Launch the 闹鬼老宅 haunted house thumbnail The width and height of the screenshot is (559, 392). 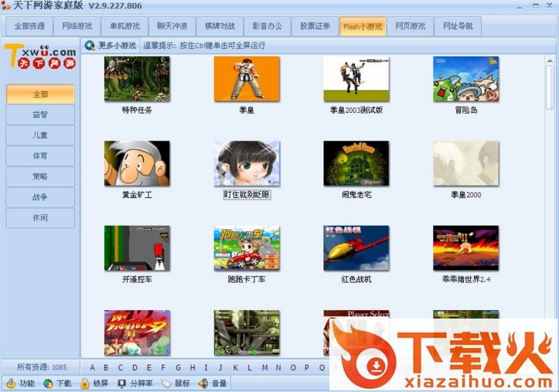coord(356,163)
